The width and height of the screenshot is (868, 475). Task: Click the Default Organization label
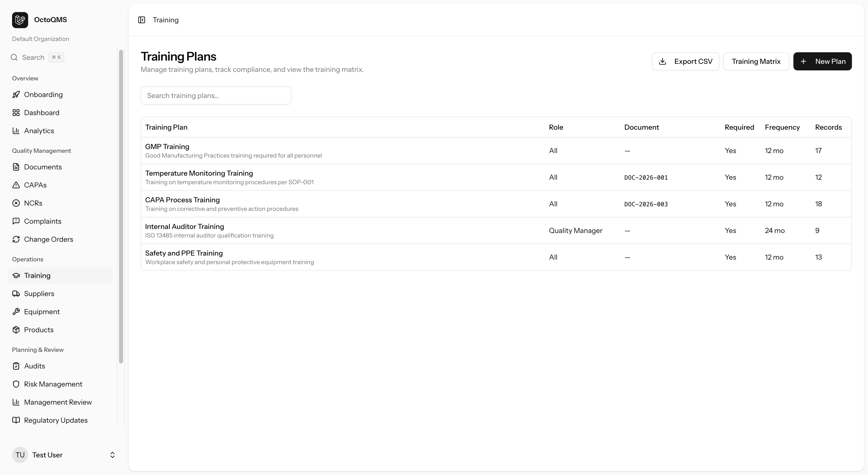(40, 39)
